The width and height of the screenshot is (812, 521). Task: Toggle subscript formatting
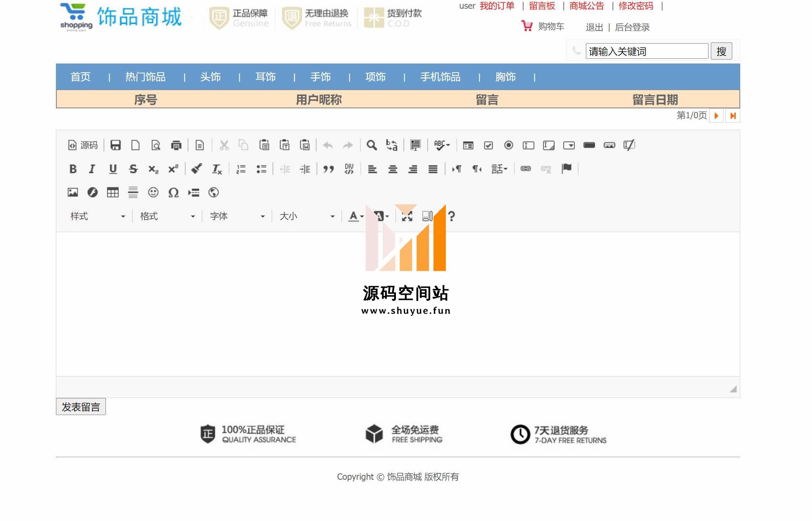pos(154,169)
